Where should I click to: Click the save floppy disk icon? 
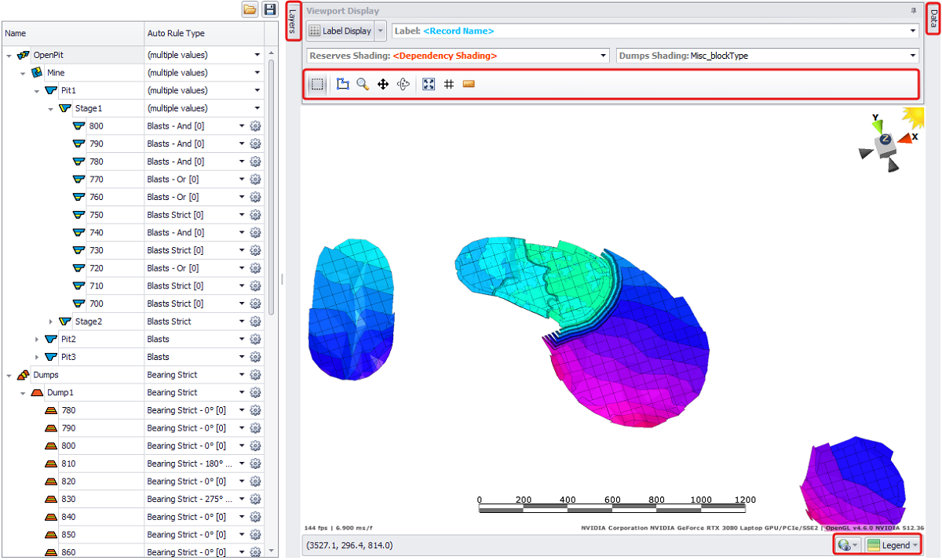(x=270, y=9)
